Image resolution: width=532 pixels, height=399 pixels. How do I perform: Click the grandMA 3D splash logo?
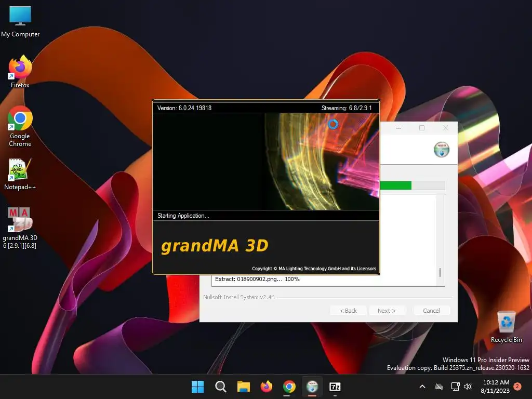click(215, 246)
